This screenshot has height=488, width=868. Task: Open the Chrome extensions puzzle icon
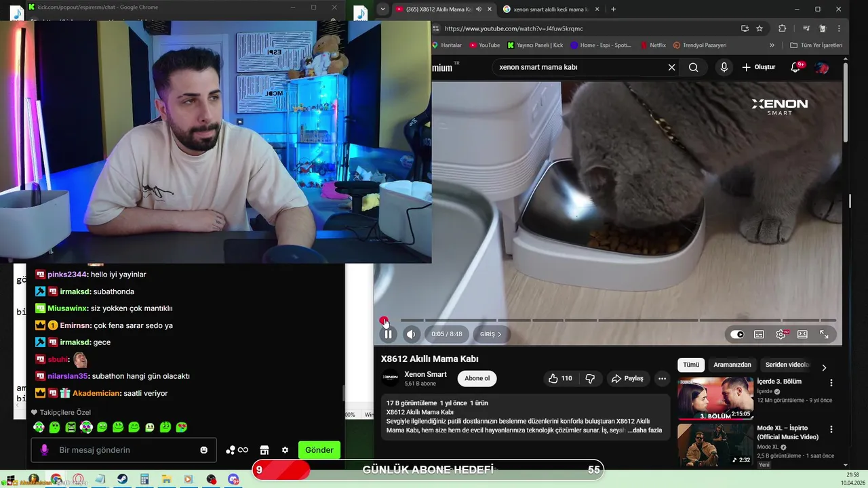pyautogui.click(x=782, y=28)
